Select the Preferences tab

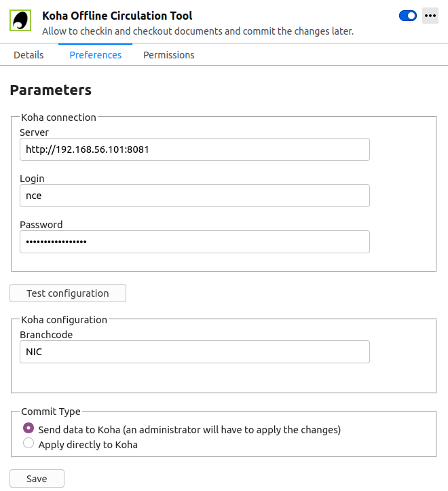96,55
